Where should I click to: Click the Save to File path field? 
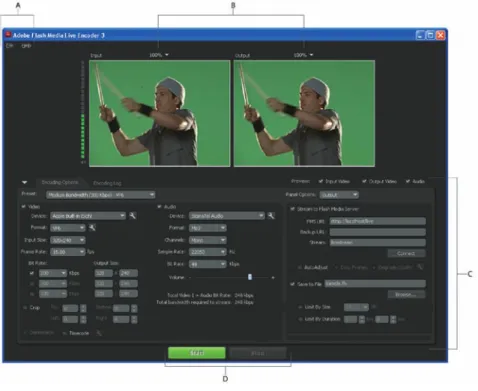(x=375, y=283)
